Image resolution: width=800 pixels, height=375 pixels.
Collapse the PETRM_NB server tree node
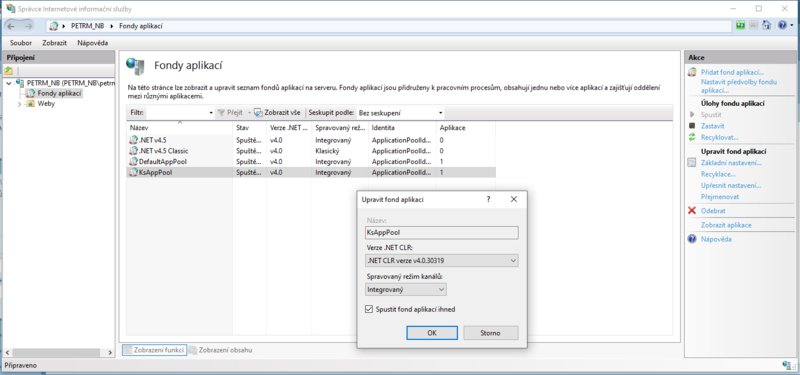click(9, 83)
